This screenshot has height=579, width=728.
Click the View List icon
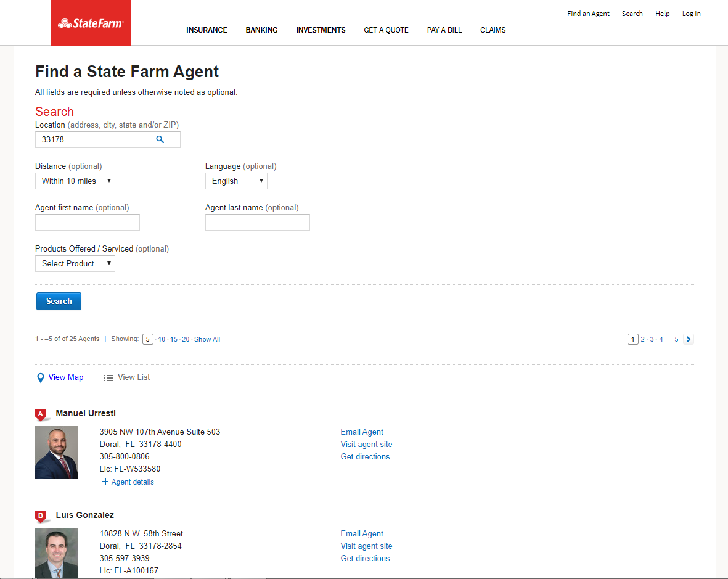click(x=108, y=377)
